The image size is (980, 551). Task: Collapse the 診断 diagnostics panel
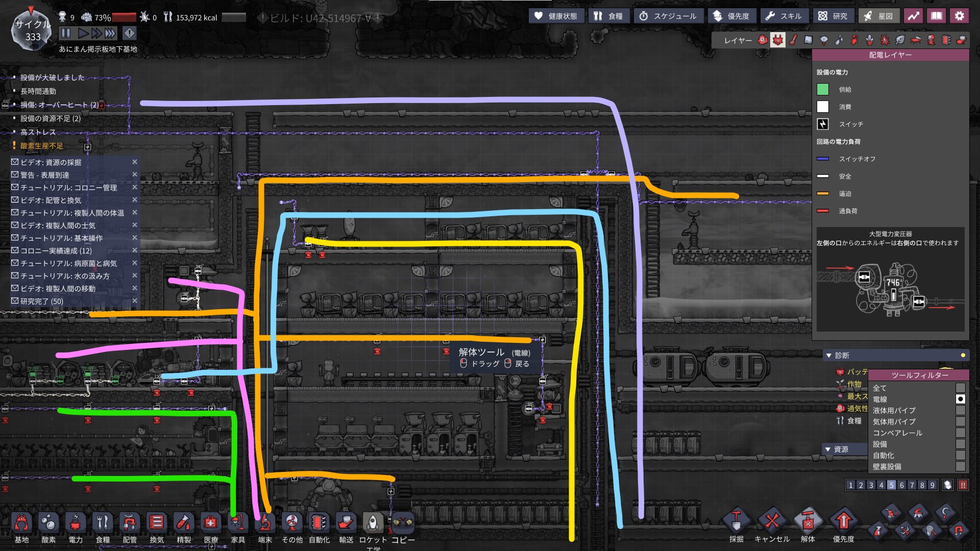pos(828,355)
